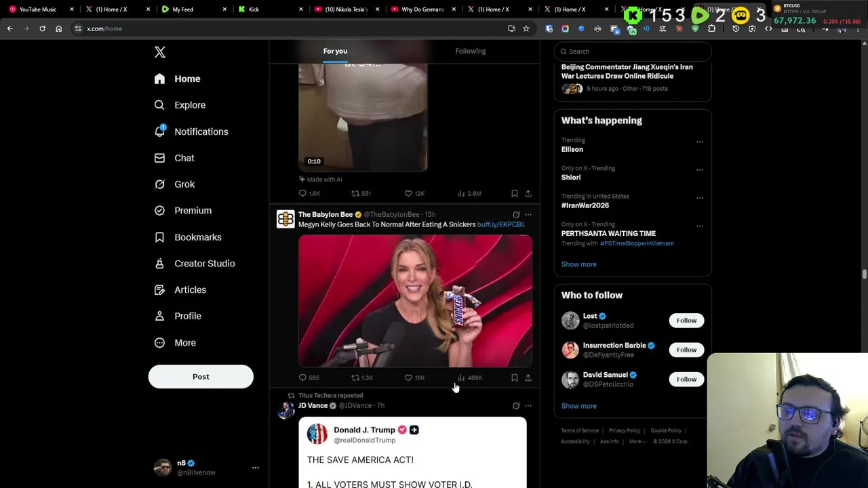Open Notifications with the bell icon
868x488 pixels.
(191, 131)
